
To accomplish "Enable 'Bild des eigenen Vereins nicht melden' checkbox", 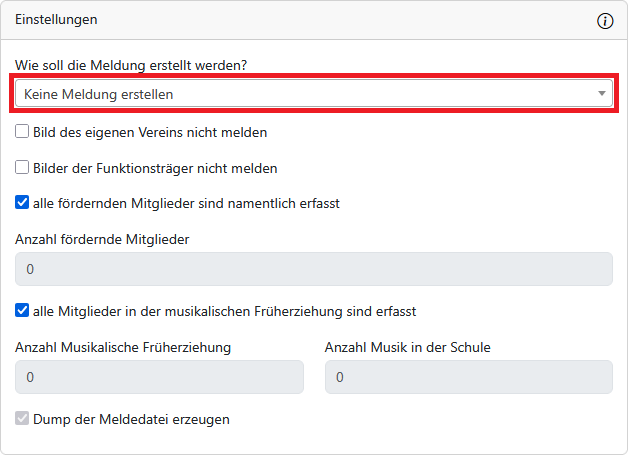I will (x=22, y=132).
